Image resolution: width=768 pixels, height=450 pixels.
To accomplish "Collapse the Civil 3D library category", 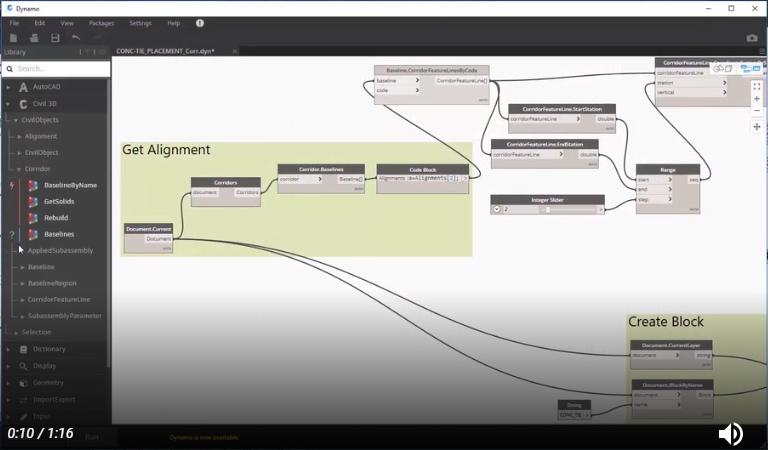I will coord(8,104).
